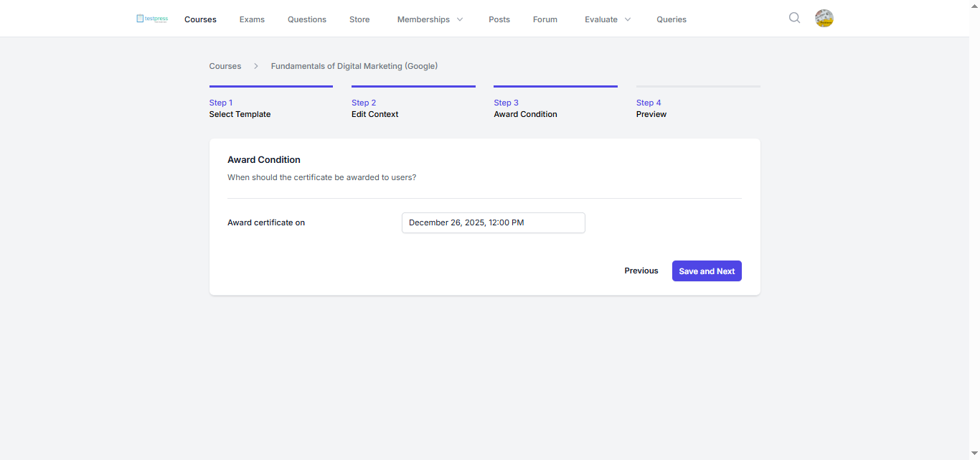Open the Questions menu item
980x460 pixels.
307,19
